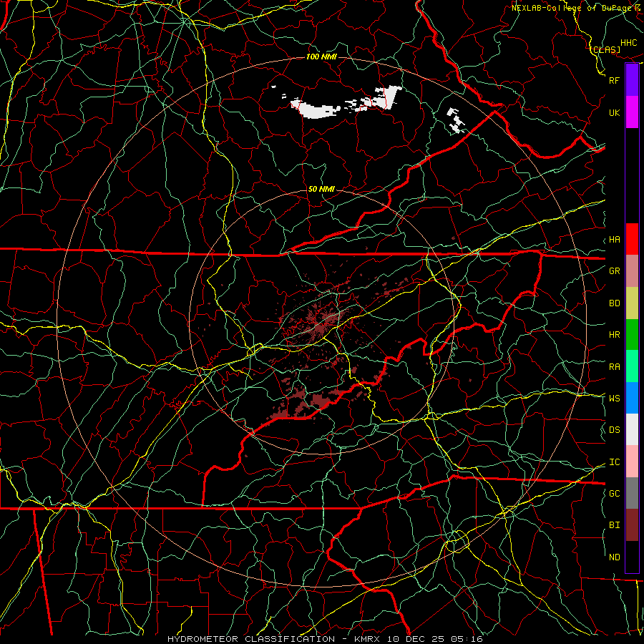Click the 'HR' legend label
This screenshot has height=644, width=644.
click(x=614, y=335)
